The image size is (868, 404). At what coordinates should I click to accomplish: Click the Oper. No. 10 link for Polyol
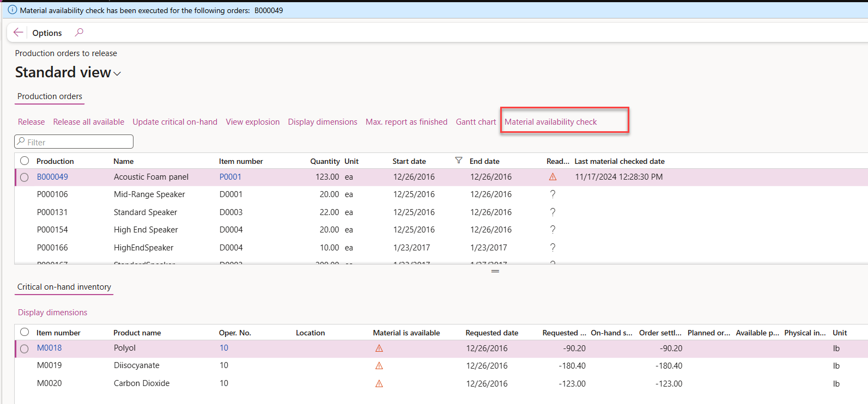tap(224, 348)
